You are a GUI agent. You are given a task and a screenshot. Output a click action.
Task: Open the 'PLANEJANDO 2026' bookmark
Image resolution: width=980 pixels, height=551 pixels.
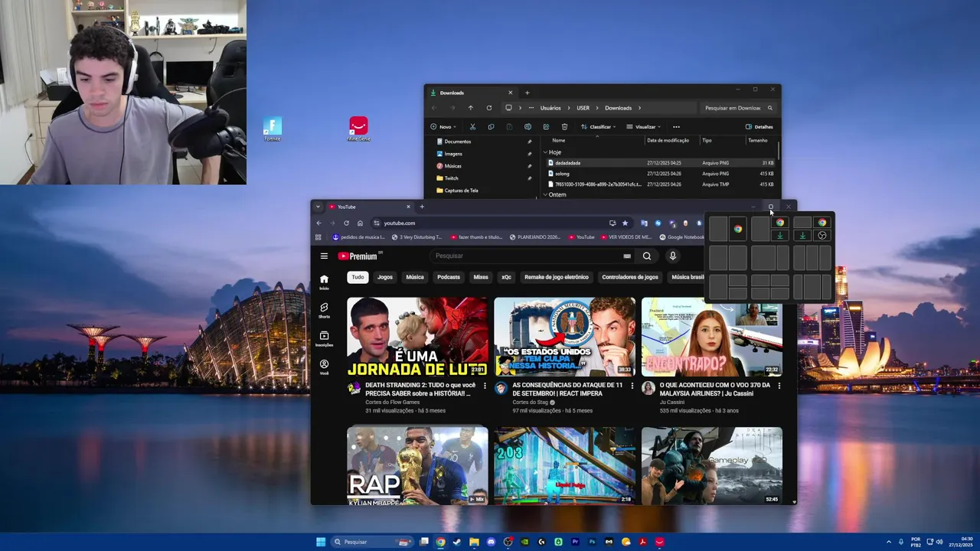click(x=534, y=237)
